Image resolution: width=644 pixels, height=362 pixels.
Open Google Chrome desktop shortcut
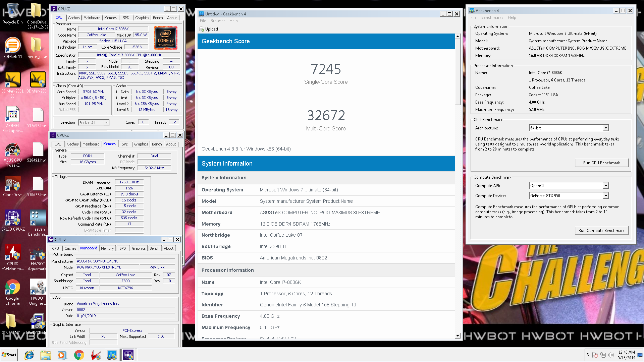(13, 292)
